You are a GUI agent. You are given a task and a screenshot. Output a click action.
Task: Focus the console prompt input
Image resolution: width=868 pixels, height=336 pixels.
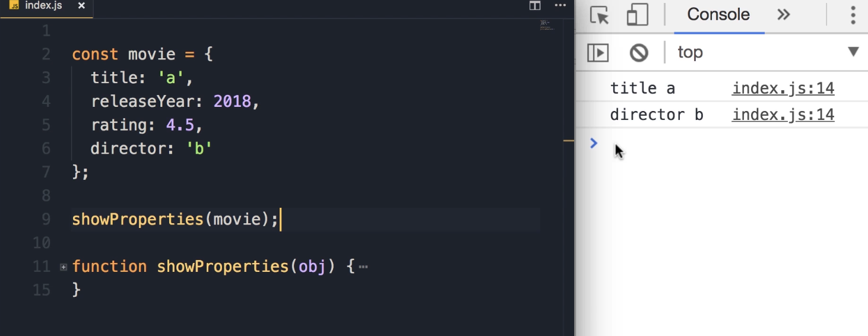(712, 143)
